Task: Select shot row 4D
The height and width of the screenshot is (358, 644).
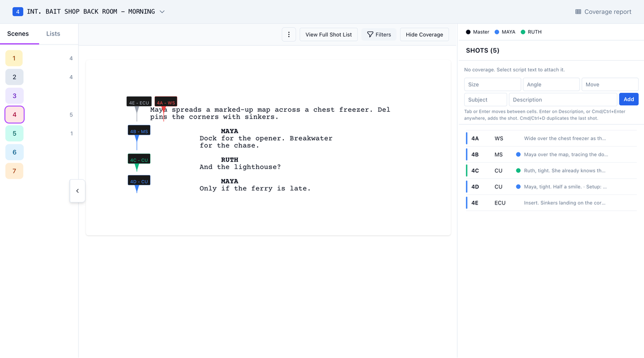Action: coord(552,187)
